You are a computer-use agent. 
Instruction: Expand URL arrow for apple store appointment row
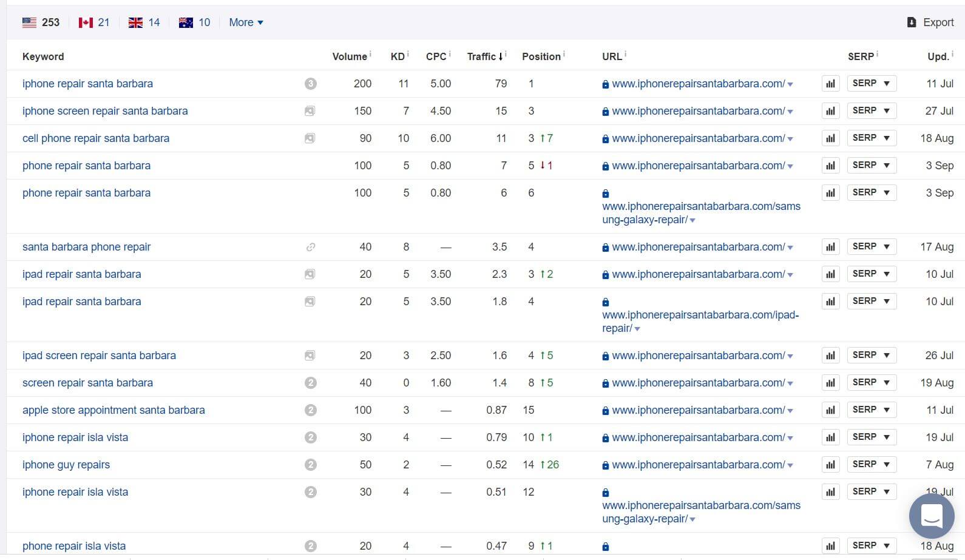790,411
